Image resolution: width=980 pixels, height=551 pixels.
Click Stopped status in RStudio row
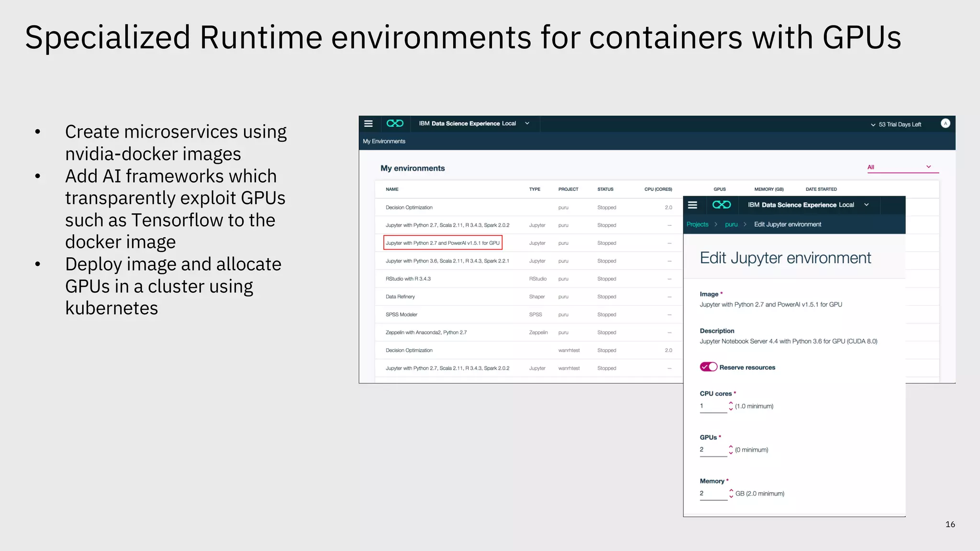tap(607, 279)
